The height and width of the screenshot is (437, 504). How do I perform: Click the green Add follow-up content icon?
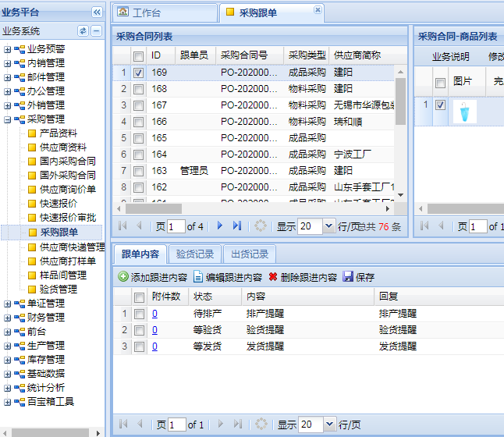pos(123,277)
